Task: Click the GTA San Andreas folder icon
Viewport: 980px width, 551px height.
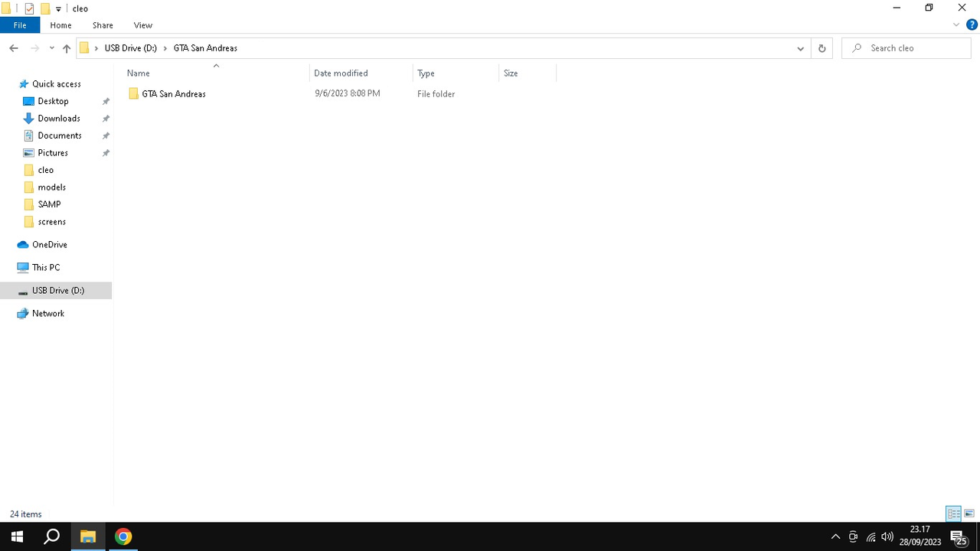Action: click(x=133, y=93)
